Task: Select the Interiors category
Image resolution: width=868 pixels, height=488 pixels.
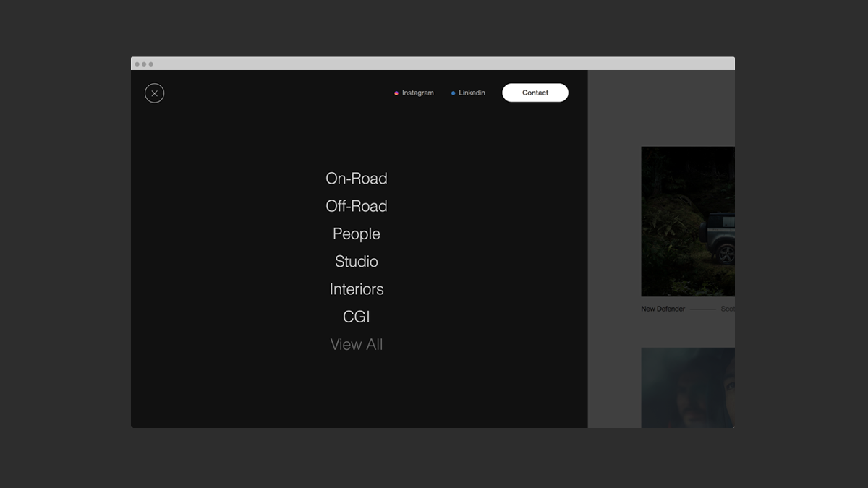Action: [x=357, y=288]
